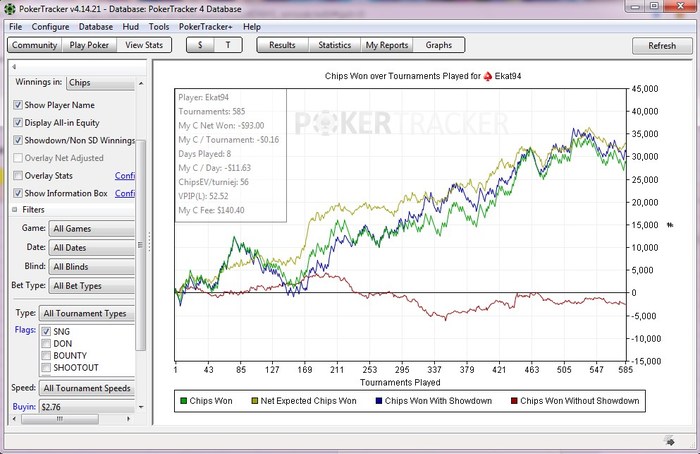Click the Flags label link
700x454 pixels.
25,330
